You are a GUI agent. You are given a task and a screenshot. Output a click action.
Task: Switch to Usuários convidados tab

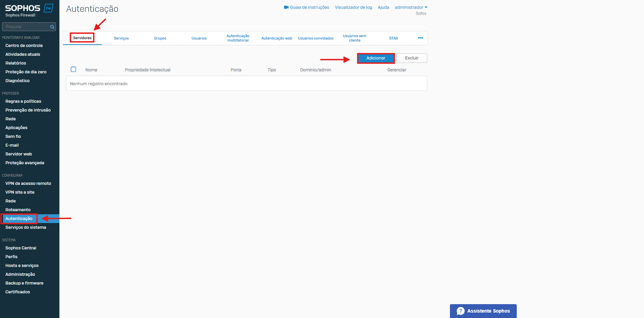pos(316,38)
